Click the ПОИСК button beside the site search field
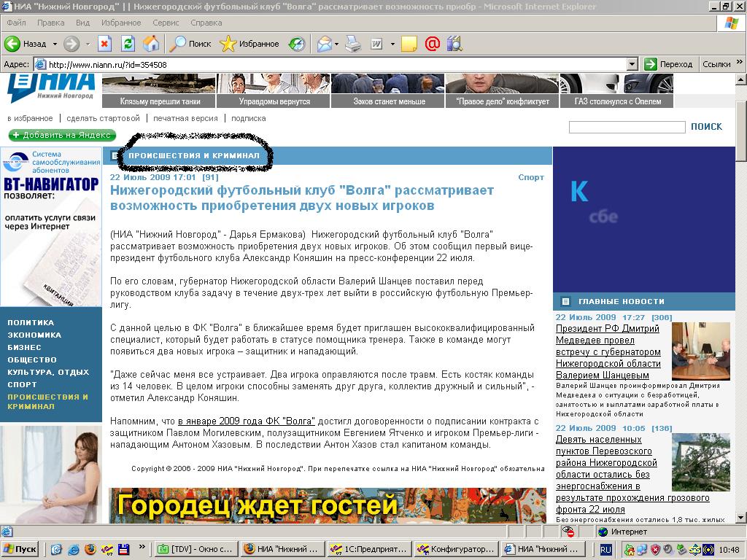 [x=706, y=127]
